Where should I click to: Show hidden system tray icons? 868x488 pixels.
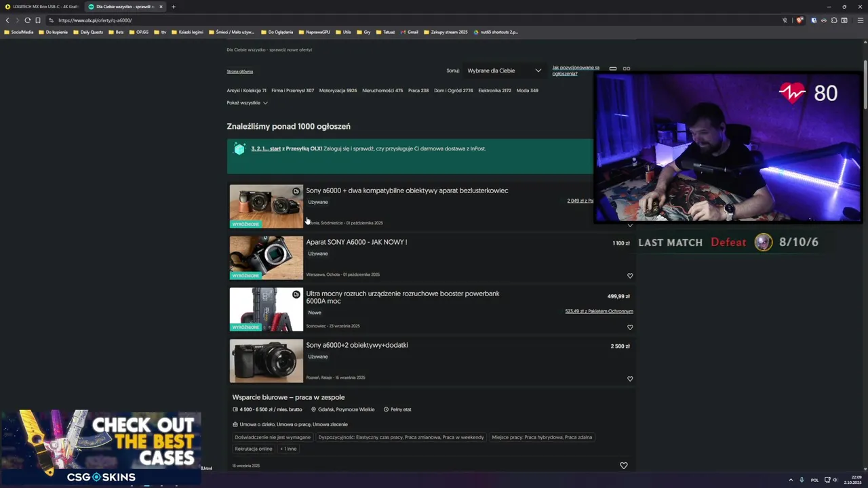click(x=791, y=480)
